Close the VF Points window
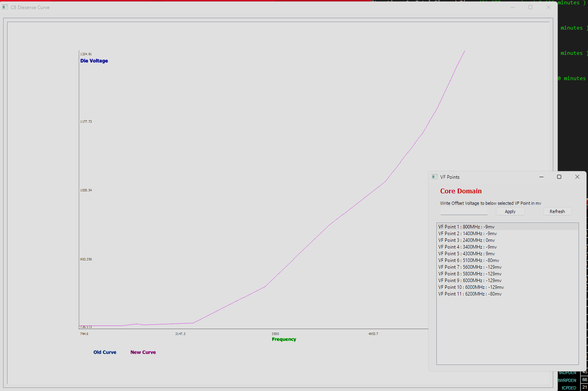The image size is (588, 391). pos(577,177)
